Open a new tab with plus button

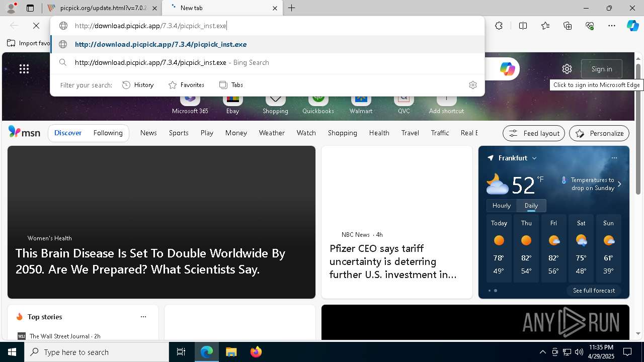click(291, 8)
